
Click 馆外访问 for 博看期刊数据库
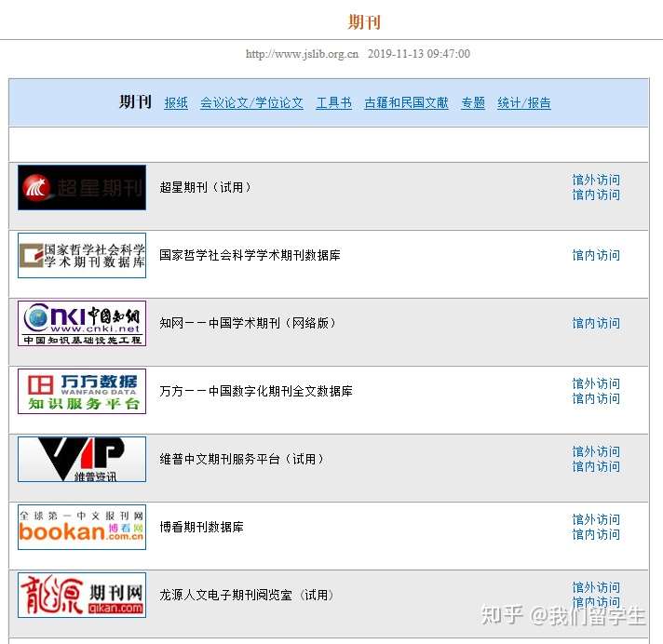(596, 519)
